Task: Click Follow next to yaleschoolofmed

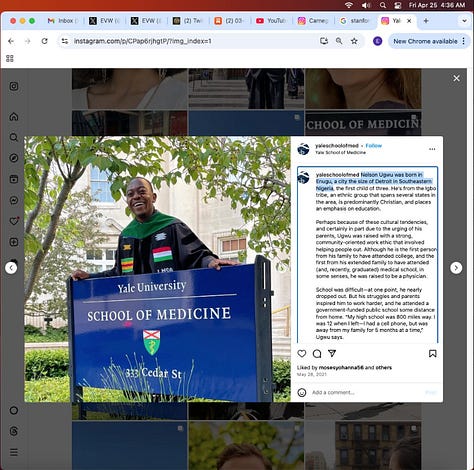Action: (x=374, y=146)
